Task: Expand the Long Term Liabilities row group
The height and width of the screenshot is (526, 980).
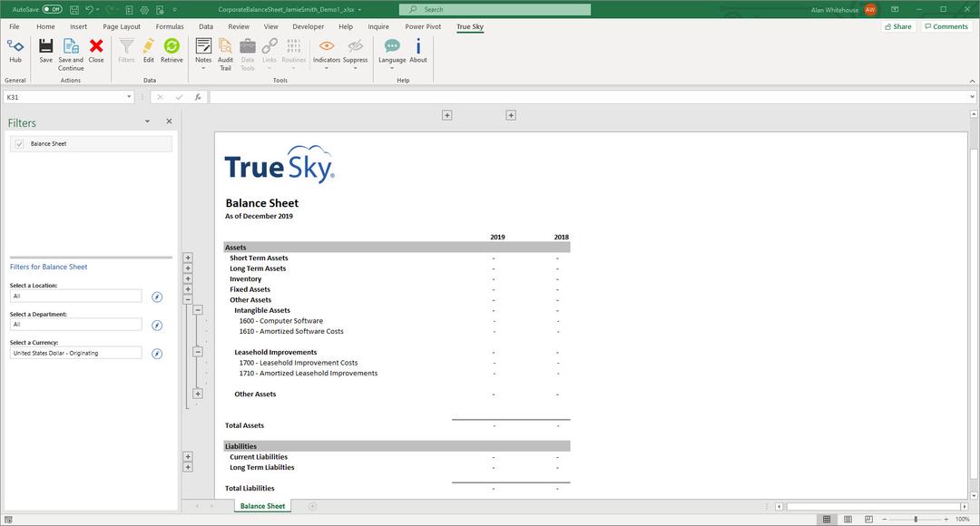Action: click(188, 467)
